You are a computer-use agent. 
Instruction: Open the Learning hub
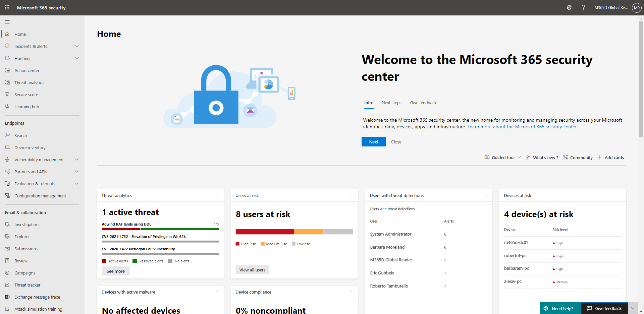26,106
